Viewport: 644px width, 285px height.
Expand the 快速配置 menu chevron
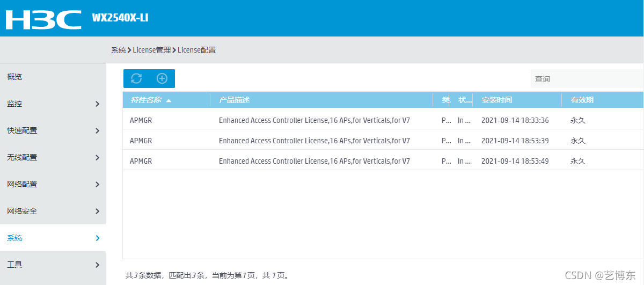97,130
